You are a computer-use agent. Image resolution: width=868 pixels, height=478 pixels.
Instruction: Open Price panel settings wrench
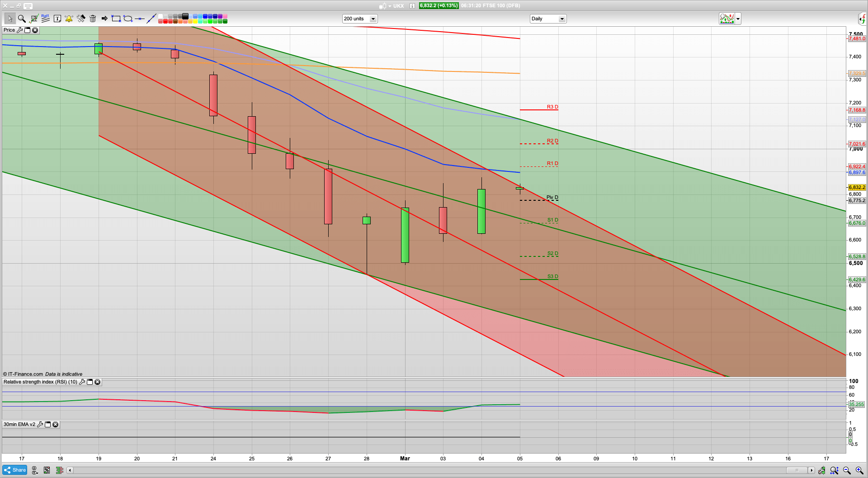pos(19,30)
